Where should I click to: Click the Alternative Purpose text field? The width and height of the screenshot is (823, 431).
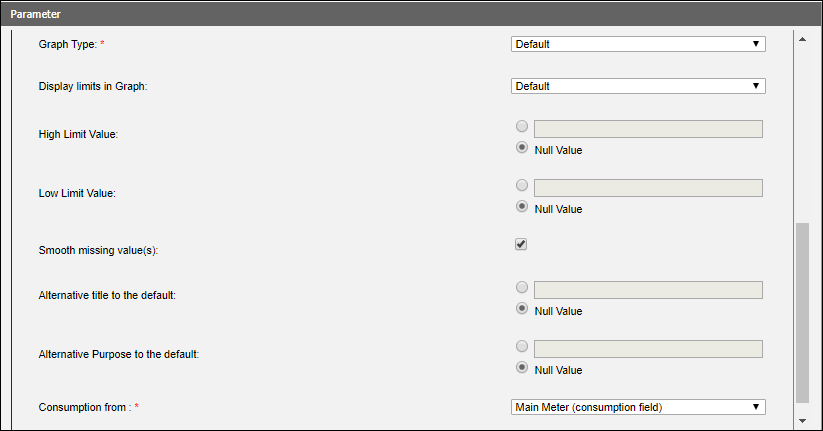[x=648, y=349]
